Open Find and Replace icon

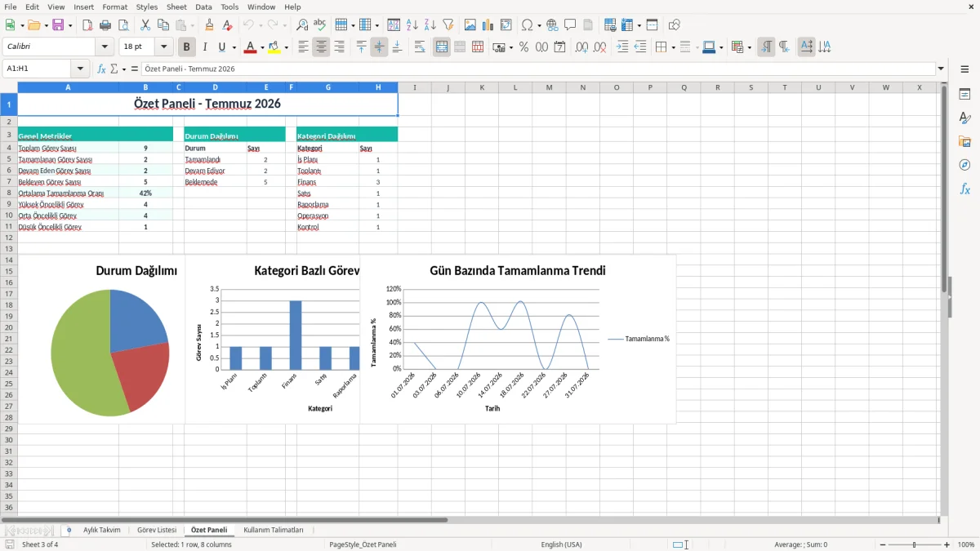[302, 25]
